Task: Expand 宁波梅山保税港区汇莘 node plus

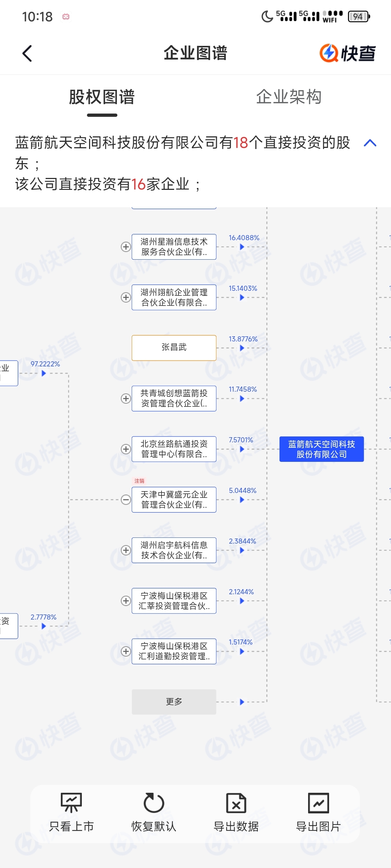Action: point(126,601)
